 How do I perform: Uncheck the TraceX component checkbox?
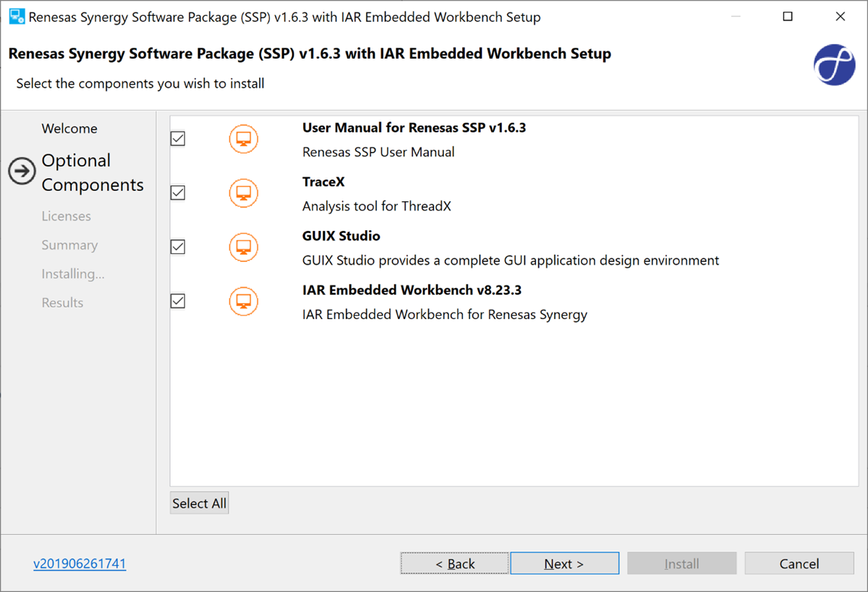click(177, 193)
